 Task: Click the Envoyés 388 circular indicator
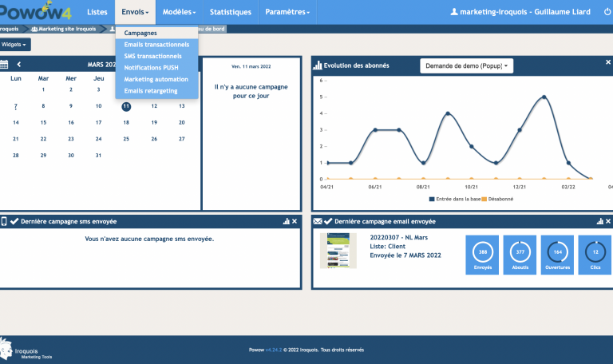(x=481, y=255)
